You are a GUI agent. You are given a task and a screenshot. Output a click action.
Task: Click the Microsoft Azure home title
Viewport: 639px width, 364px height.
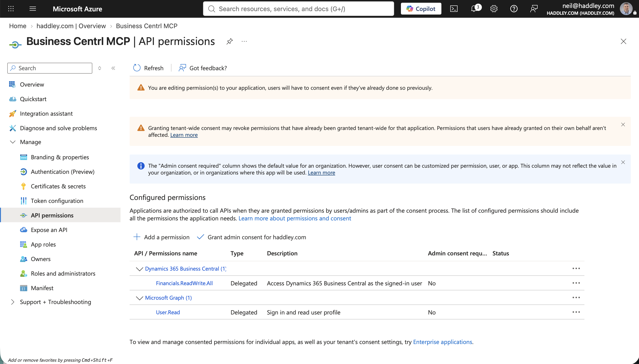tap(77, 9)
